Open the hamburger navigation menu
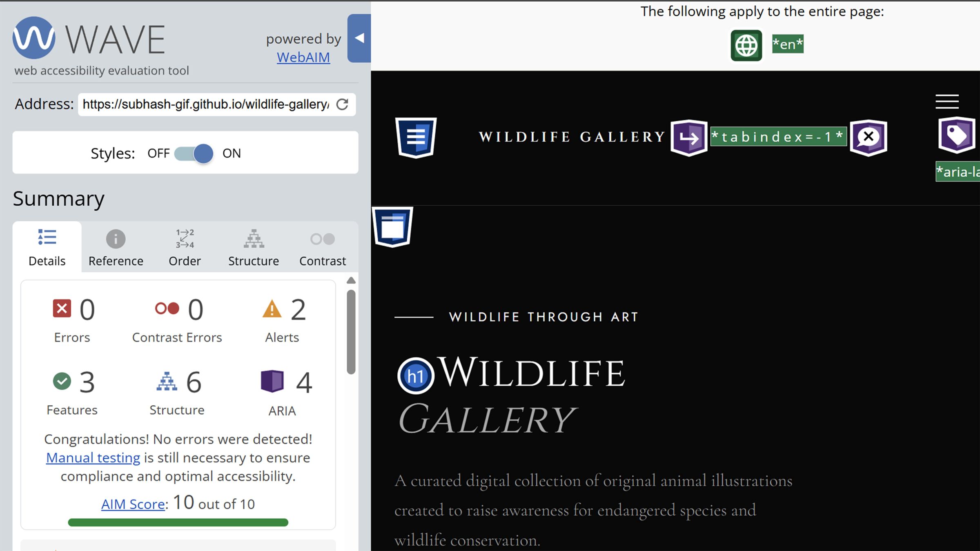 (947, 102)
